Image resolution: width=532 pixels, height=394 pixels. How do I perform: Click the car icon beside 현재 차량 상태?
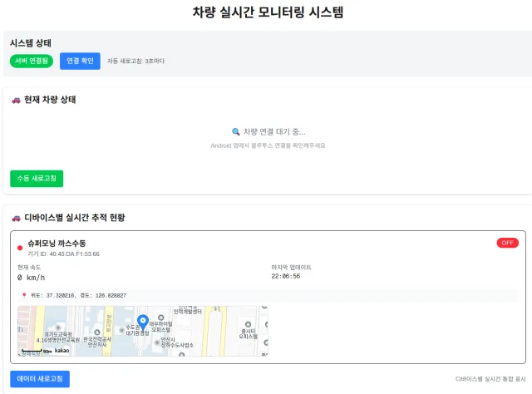[16, 100]
